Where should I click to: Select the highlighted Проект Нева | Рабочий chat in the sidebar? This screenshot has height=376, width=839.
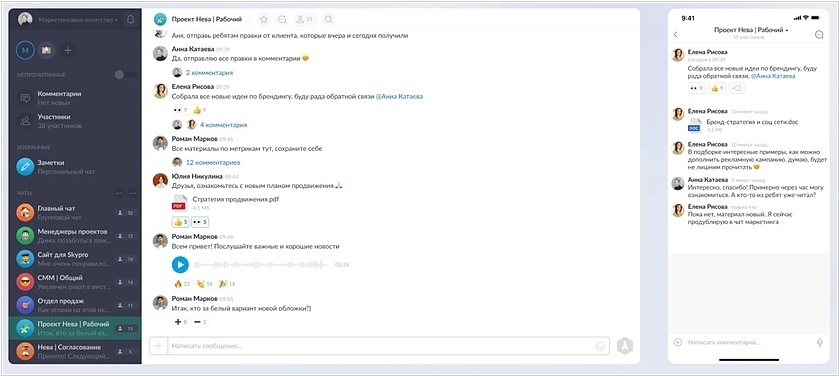point(75,328)
